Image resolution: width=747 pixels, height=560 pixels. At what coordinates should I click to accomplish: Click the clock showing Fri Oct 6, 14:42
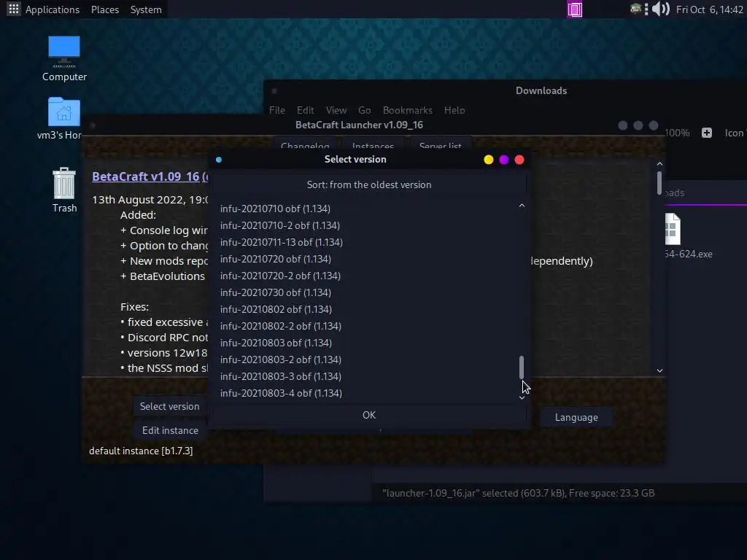pyautogui.click(x=709, y=9)
